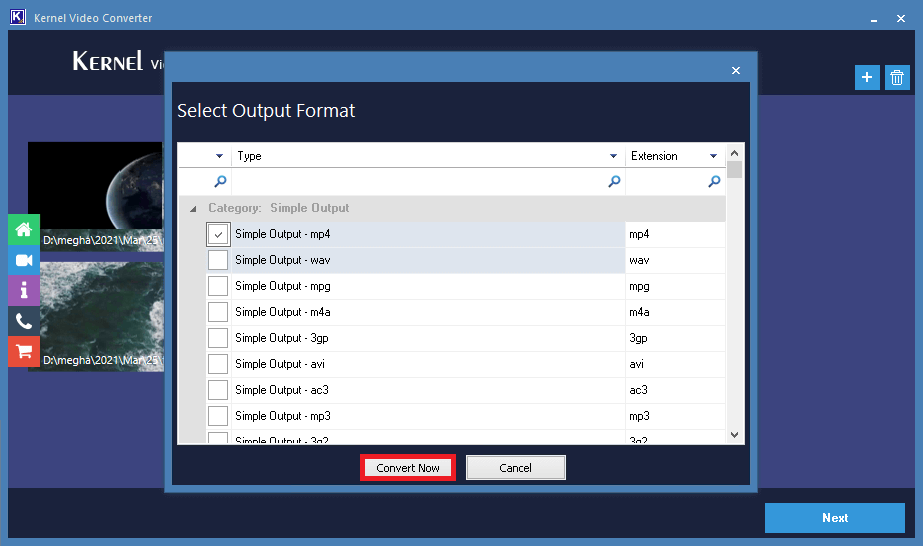
Task: Open the Extension column filter dropdown
Action: point(713,156)
